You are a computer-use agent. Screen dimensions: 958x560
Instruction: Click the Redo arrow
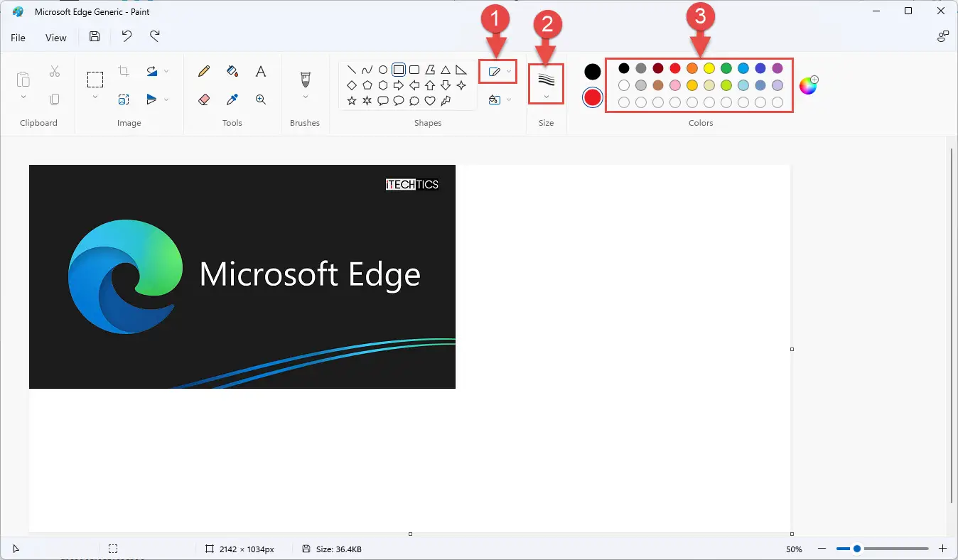[x=155, y=37]
